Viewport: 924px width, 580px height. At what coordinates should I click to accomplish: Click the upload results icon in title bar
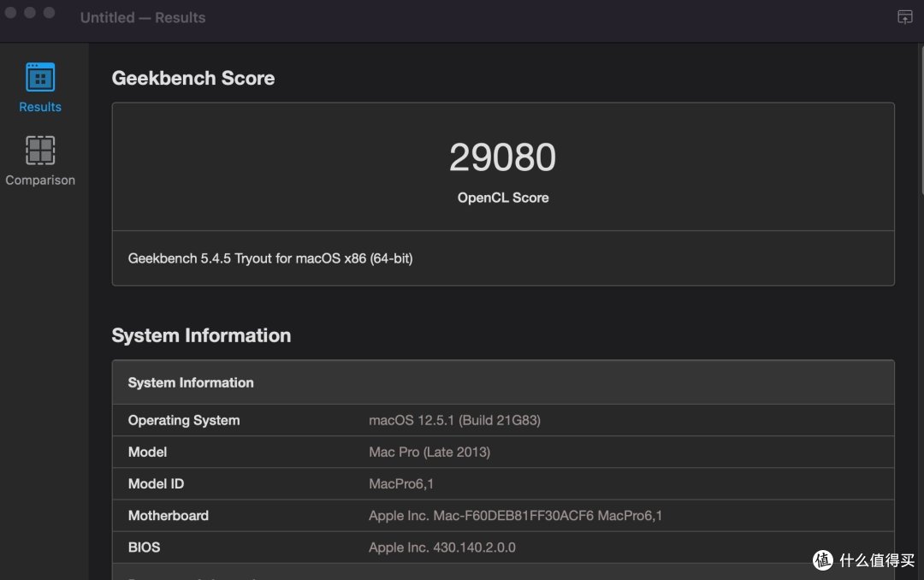pyautogui.click(x=904, y=17)
